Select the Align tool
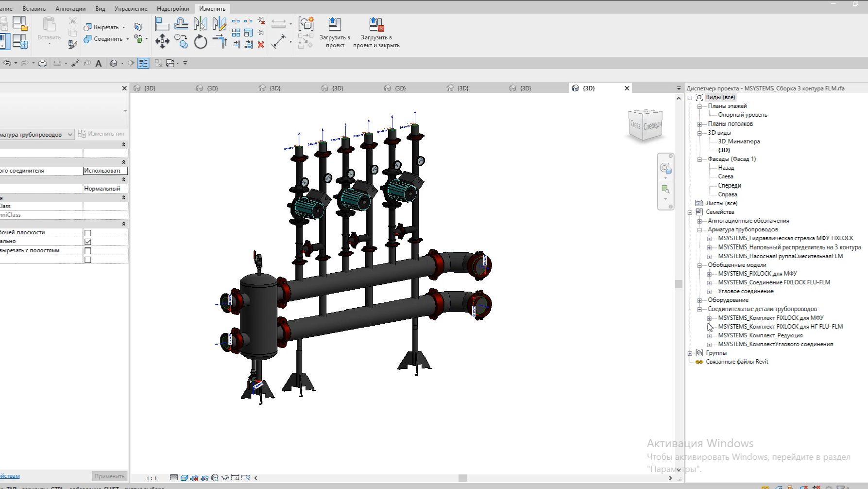The height and width of the screenshot is (489, 868). click(162, 24)
